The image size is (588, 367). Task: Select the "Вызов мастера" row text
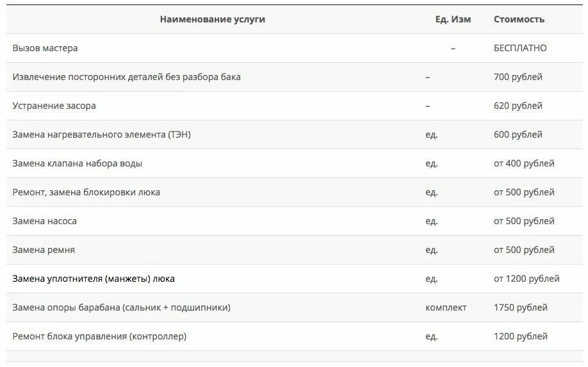(45, 48)
